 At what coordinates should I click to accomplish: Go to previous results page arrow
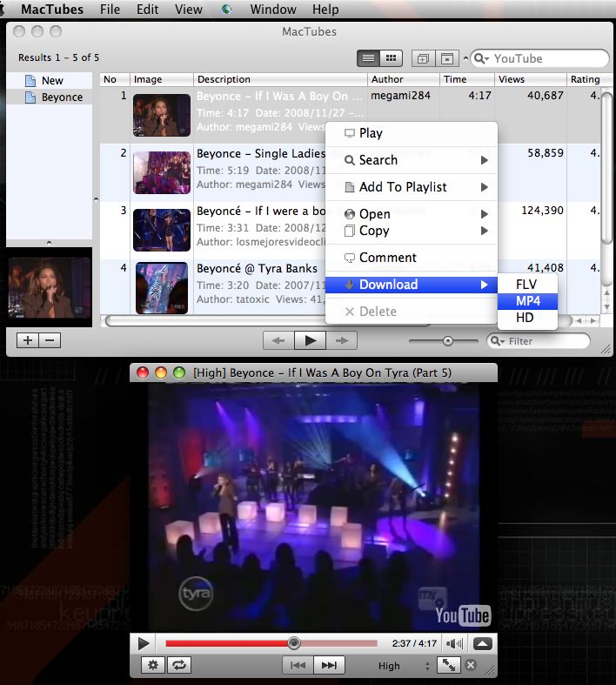pyautogui.click(x=278, y=340)
